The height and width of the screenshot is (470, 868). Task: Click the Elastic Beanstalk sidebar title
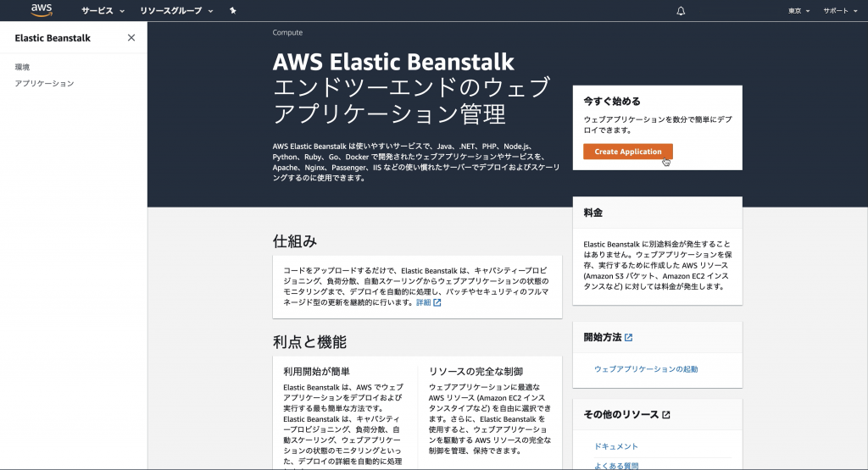(x=53, y=38)
